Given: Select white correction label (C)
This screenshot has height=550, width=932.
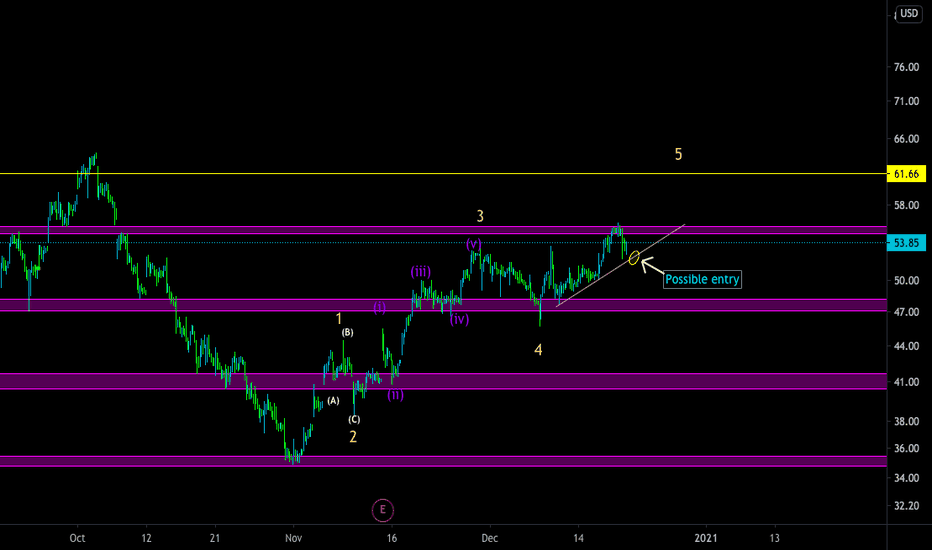Looking at the screenshot, I should click(x=354, y=420).
